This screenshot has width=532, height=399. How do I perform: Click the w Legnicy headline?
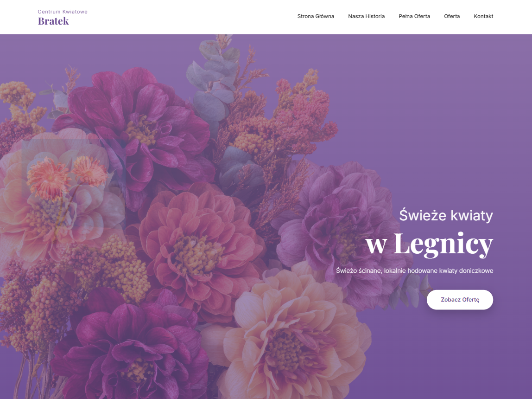tap(429, 244)
